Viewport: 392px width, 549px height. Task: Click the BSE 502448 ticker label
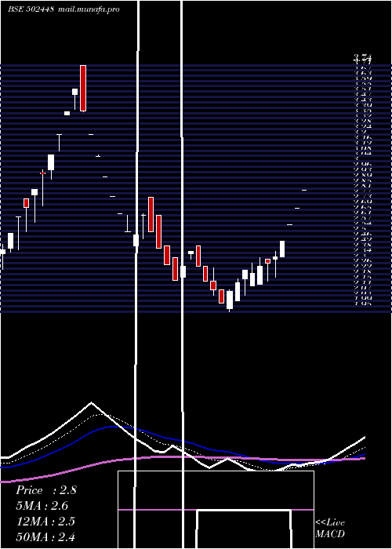click(x=31, y=9)
